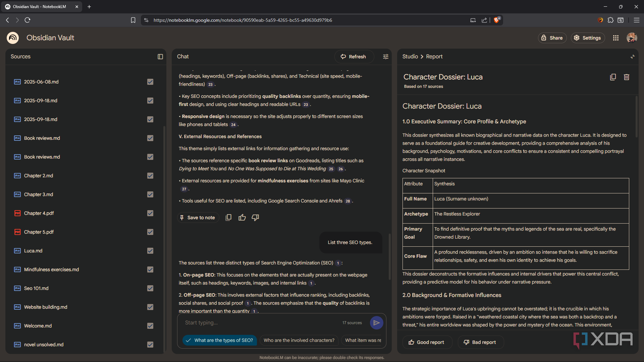644x362 pixels.
Task: Open a new browser tab
Action: (89, 7)
